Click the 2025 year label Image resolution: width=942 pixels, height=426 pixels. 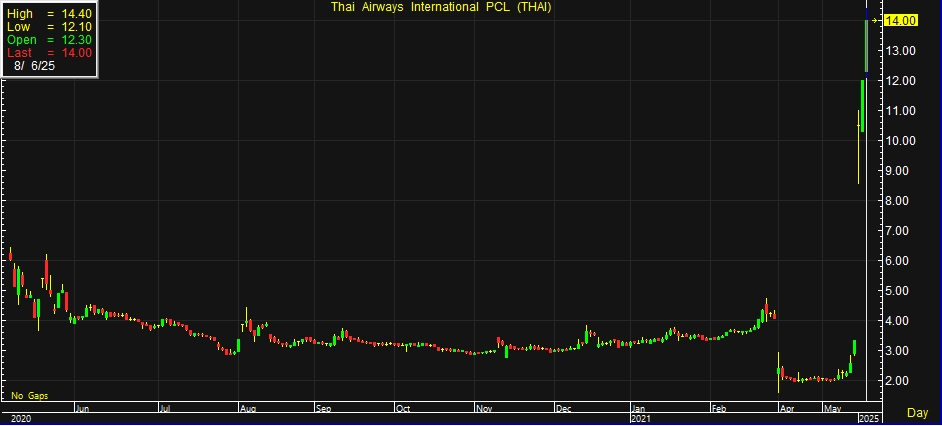[x=869, y=418]
